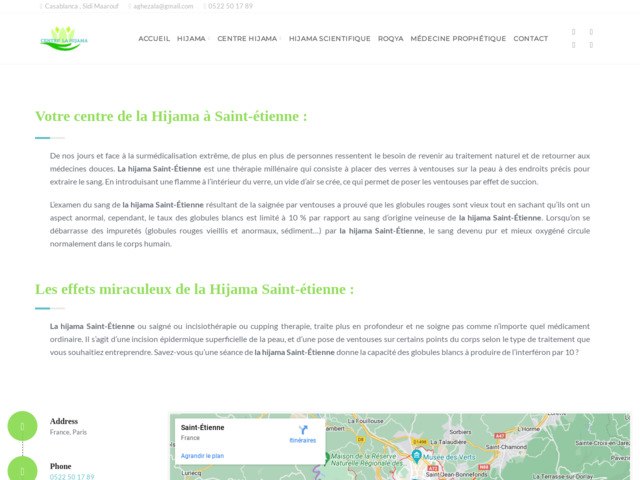
Task: Expand the CENTRE HIJAMA submenu arrow
Action: pos(280,39)
